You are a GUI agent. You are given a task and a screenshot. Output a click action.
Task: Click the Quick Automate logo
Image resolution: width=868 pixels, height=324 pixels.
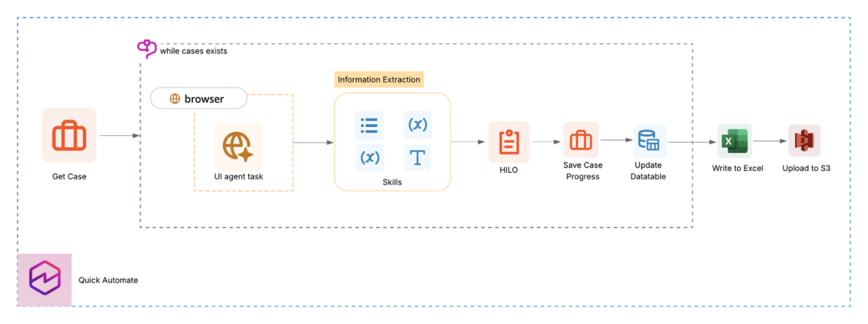point(44,280)
